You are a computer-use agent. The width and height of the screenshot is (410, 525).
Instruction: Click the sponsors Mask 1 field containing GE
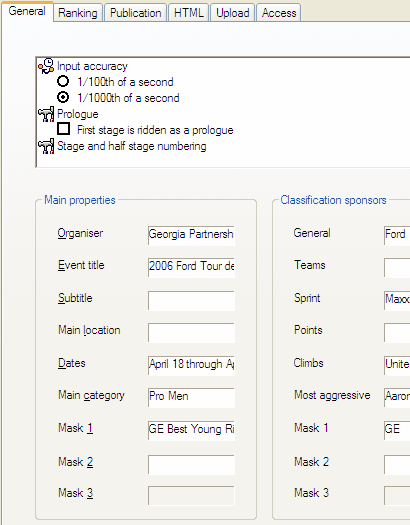pos(397,430)
